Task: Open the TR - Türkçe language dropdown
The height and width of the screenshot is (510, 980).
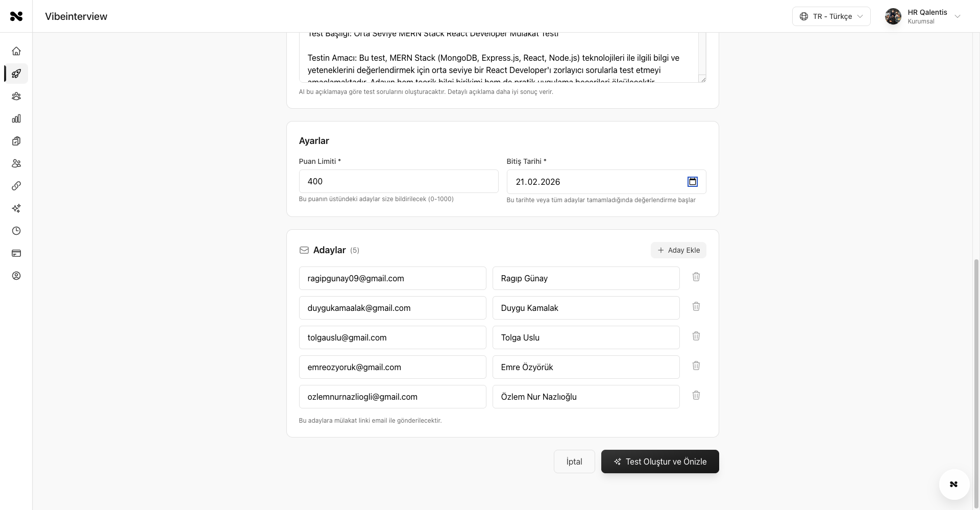Action: tap(831, 16)
